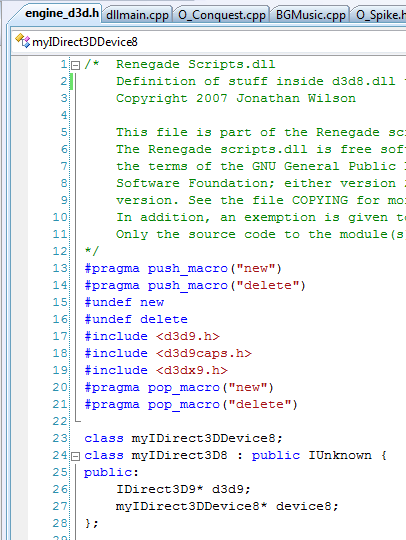This screenshot has width=406, height=540.
Task: Click line number 13 in the gutter
Action: click(60, 268)
